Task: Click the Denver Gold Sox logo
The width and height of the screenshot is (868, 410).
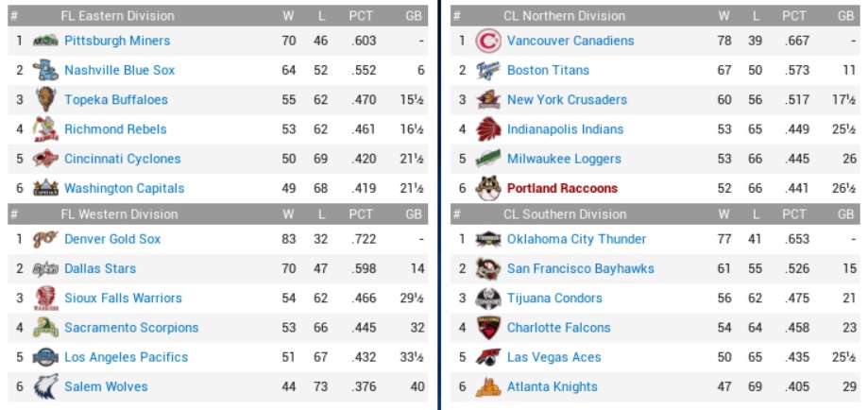Action: coord(44,239)
